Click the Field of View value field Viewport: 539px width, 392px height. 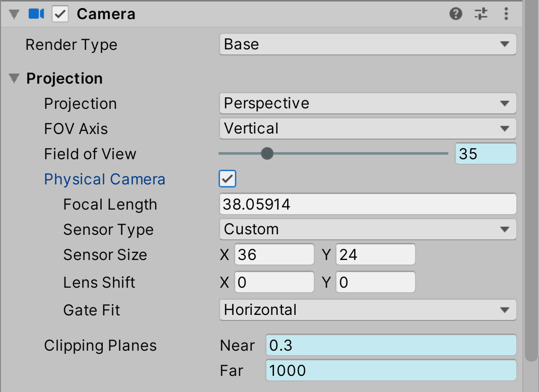[x=486, y=154]
